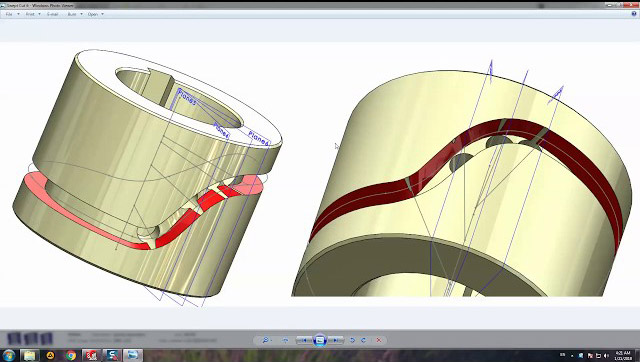Open the Print dropdown menu

tap(33, 14)
